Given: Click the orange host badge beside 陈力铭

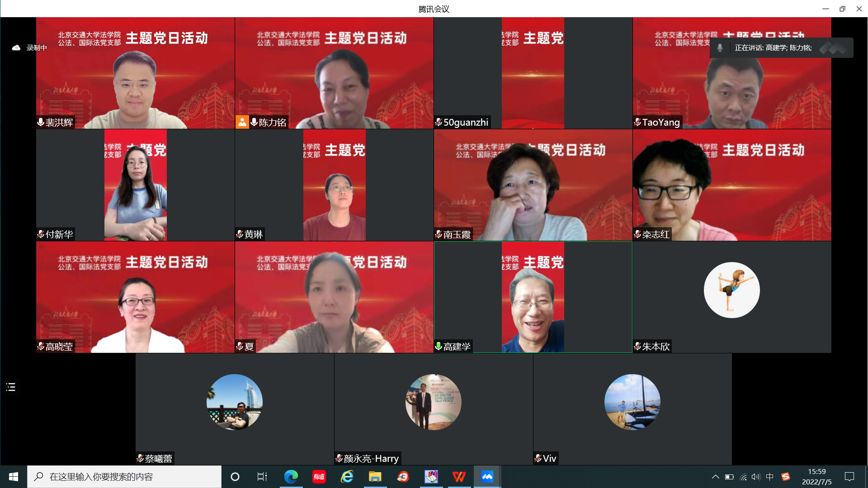Looking at the screenshot, I should [242, 122].
